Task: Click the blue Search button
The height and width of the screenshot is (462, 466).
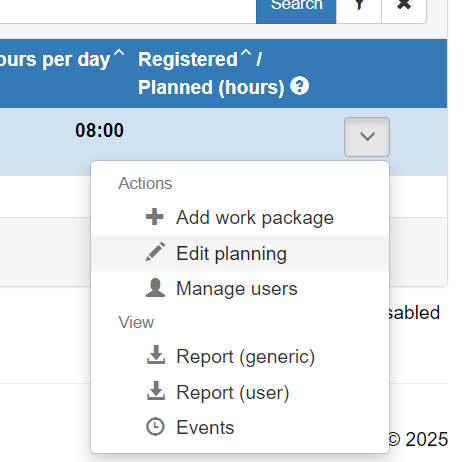Action: (x=296, y=7)
